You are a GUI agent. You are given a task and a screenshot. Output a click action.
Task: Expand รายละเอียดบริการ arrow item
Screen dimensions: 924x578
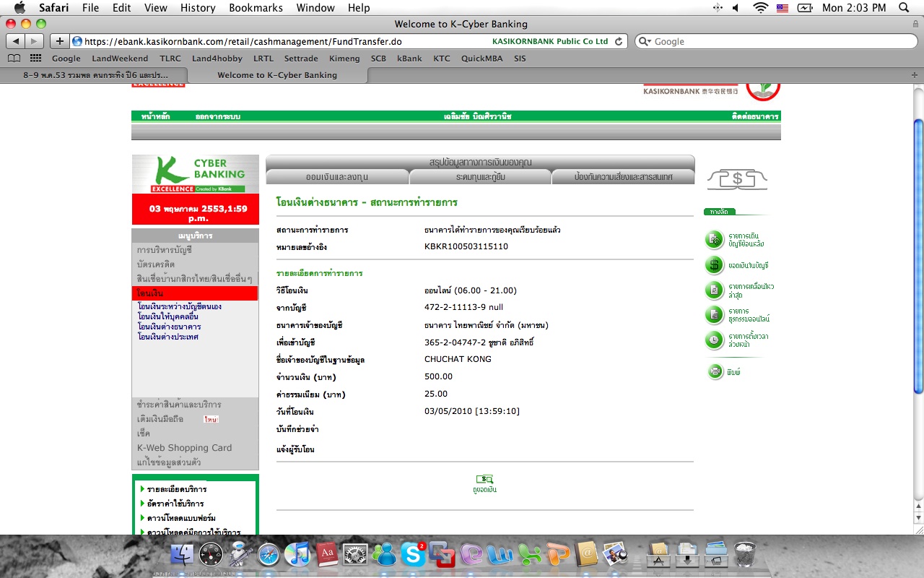(176, 489)
